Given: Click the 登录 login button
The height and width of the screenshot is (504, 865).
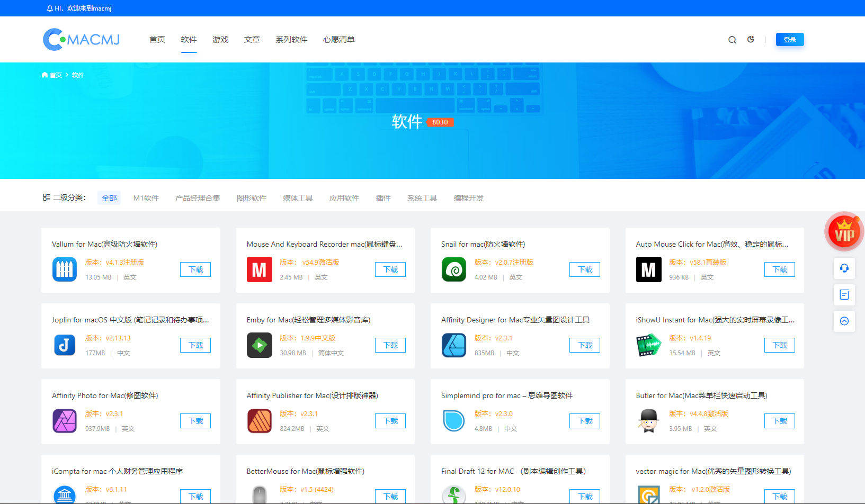Looking at the screenshot, I should (790, 40).
